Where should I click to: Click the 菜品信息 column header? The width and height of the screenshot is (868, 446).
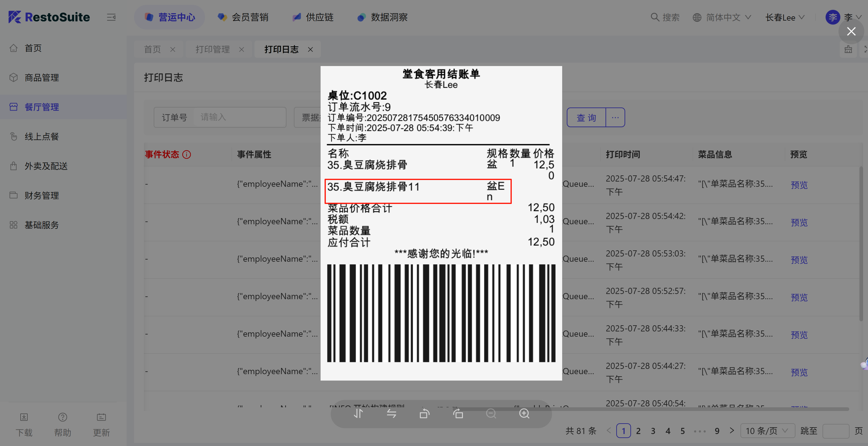[x=715, y=155]
